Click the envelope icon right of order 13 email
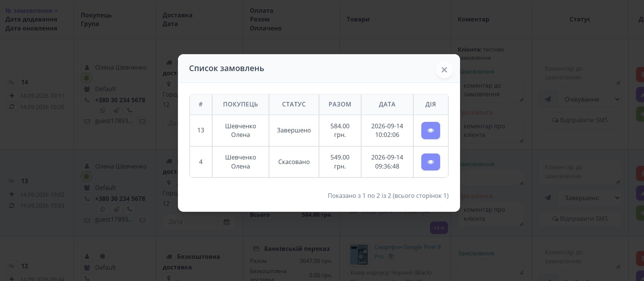The image size is (644, 281). (142, 220)
